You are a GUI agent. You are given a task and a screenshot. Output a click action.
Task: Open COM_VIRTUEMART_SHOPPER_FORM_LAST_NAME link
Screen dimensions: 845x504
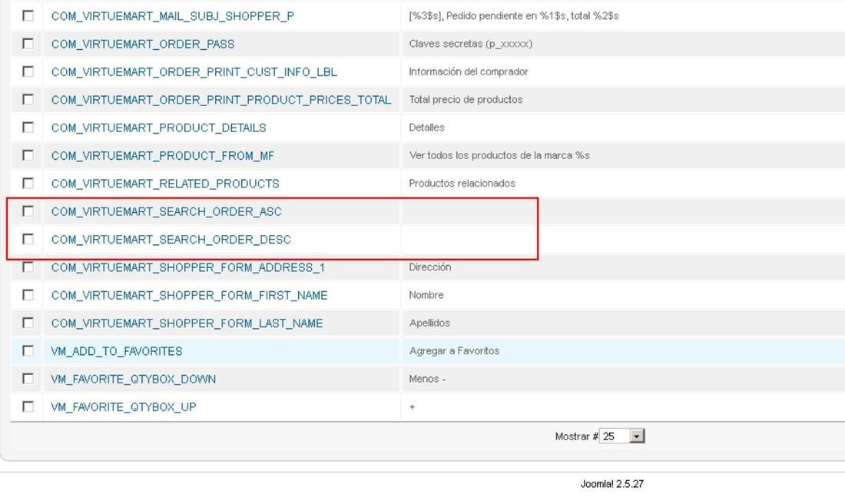pyautogui.click(x=187, y=323)
